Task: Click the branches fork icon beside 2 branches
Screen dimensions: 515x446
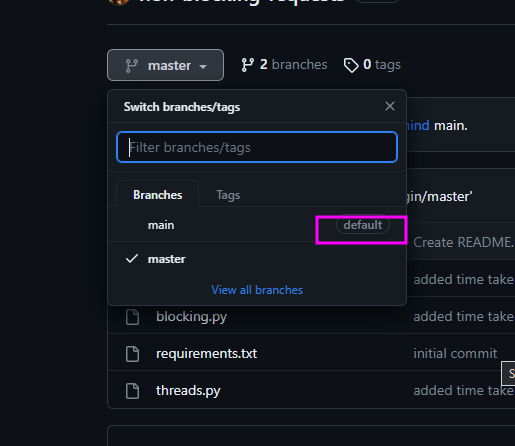Action: (x=248, y=65)
